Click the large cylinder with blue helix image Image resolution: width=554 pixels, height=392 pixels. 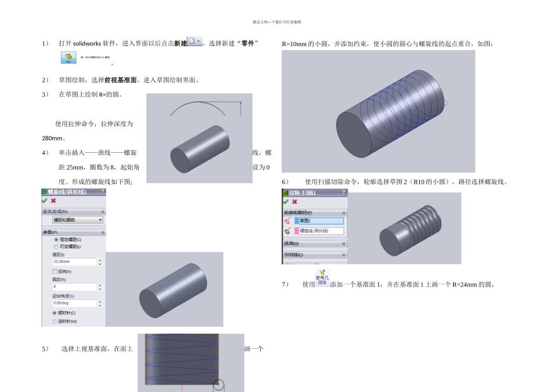point(378,111)
